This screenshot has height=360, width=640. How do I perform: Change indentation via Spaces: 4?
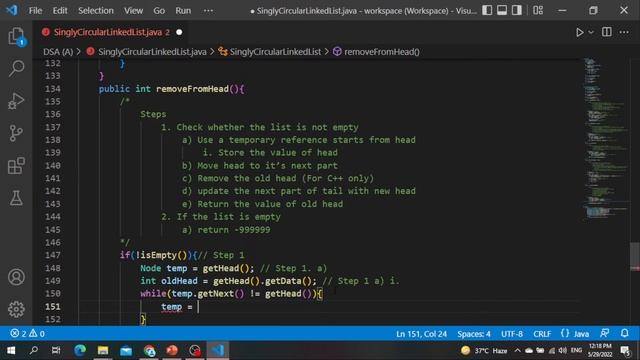point(473,334)
